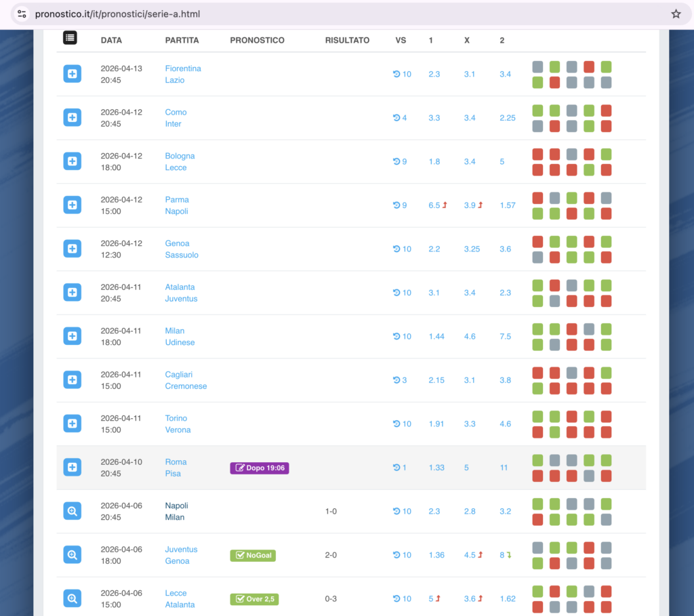Click the Dopo 19:06 badge
This screenshot has height=616, width=694.
click(x=260, y=468)
